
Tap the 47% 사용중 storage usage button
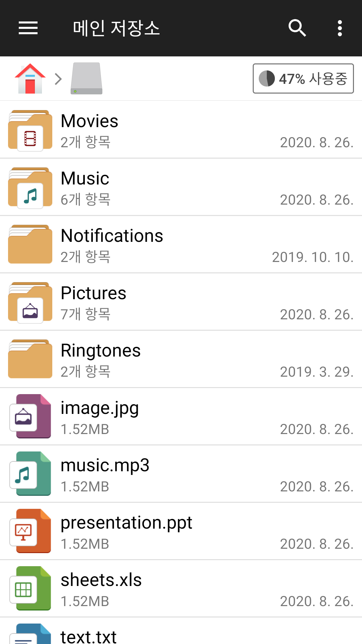click(x=303, y=78)
